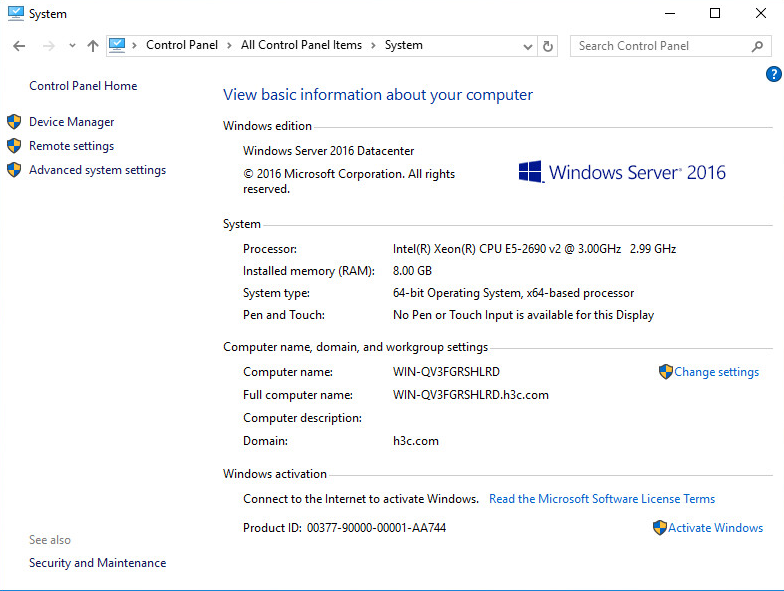
Task: Click the Windows Server 2016 logo
Action: tap(622, 172)
